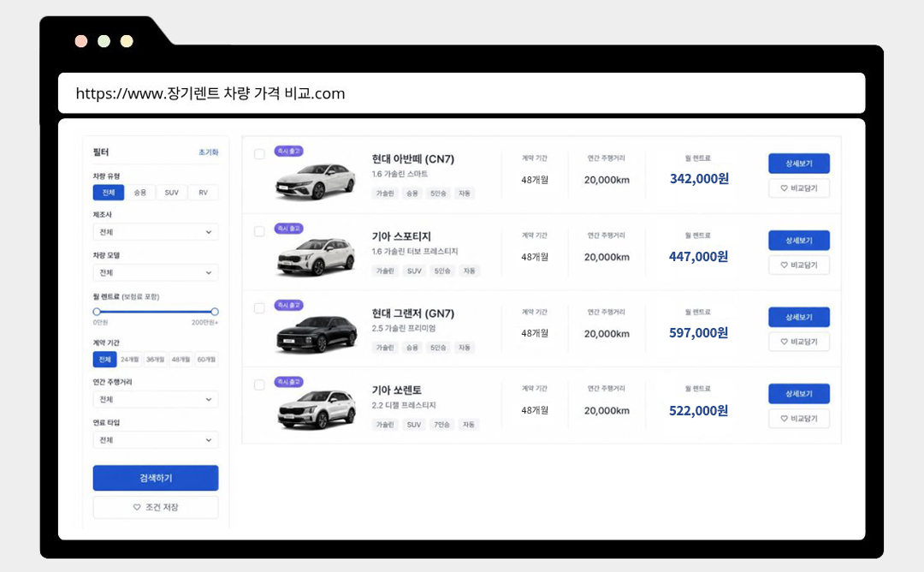Choose the 36개월 contract period

point(156,359)
